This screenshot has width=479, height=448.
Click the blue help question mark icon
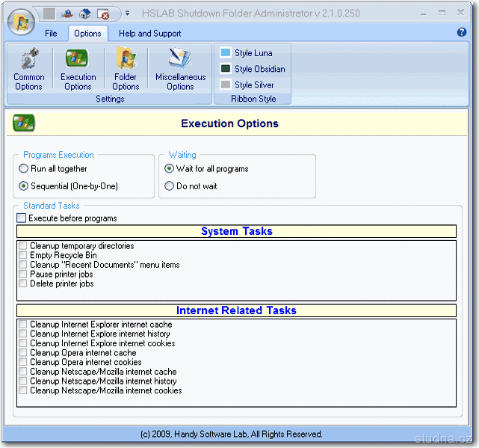tap(462, 33)
